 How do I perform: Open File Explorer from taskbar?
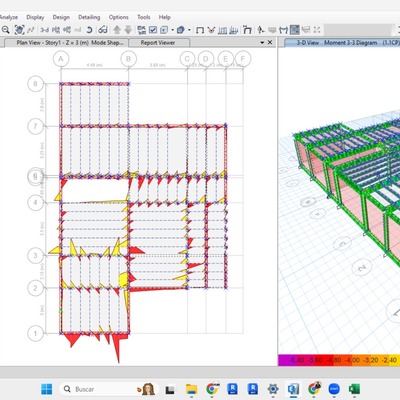[191, 389]
